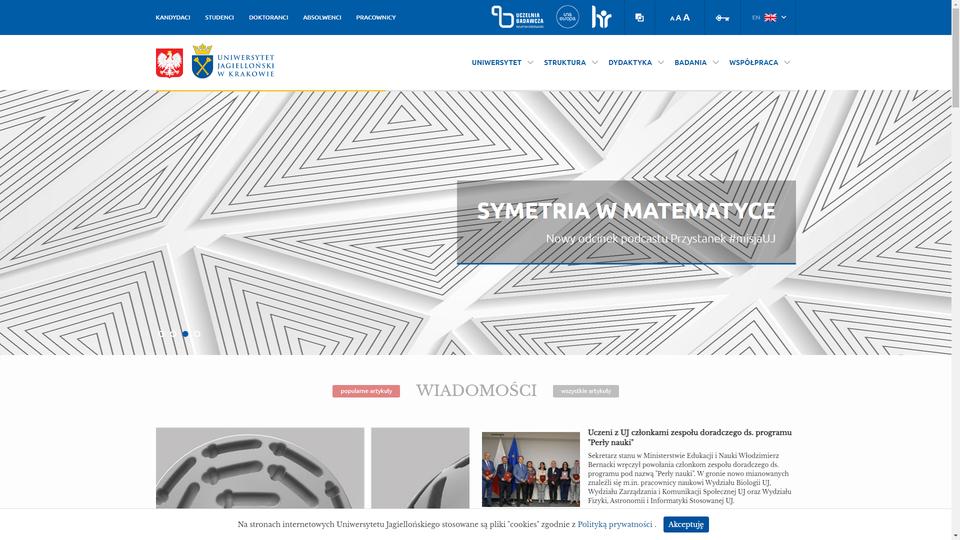Viewport: 960px width, 540px height.
Task: Select the smallest font size A
Action: 672,19
